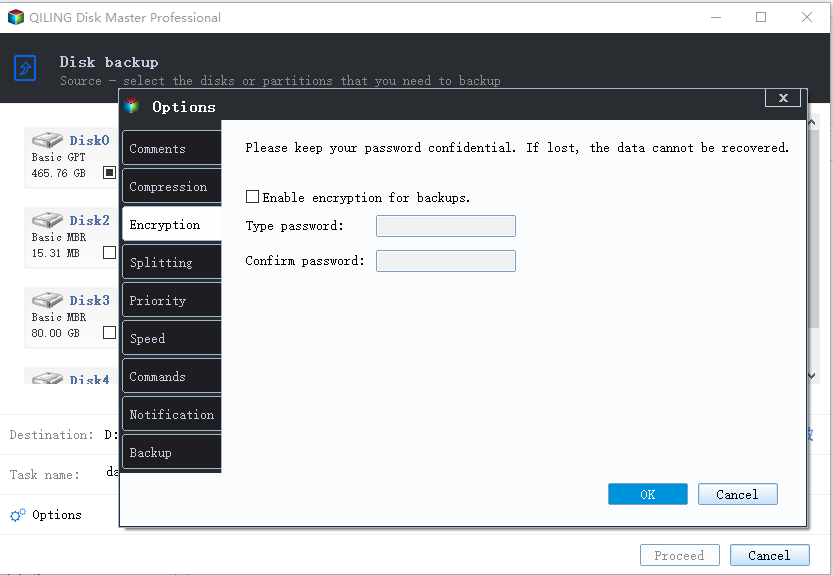Image resolution: width=833 pixels, height=575 pixels.
Task: Confirm options with the OK button
Action: (x=648, y=494)
